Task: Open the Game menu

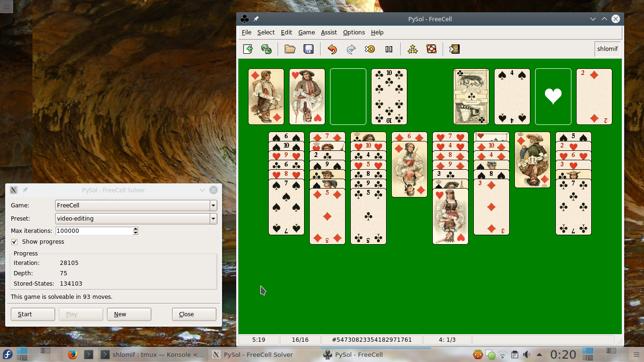Action: pos(306,33)
